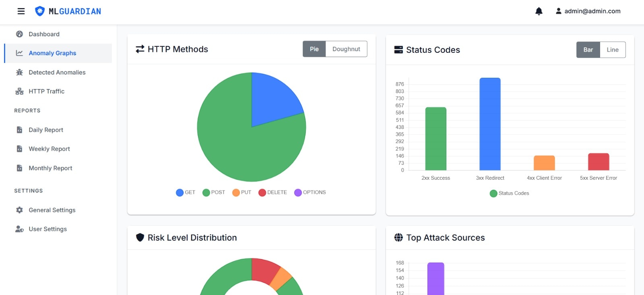
Task: Open the Daily Report link
Action: pos(46,130)
